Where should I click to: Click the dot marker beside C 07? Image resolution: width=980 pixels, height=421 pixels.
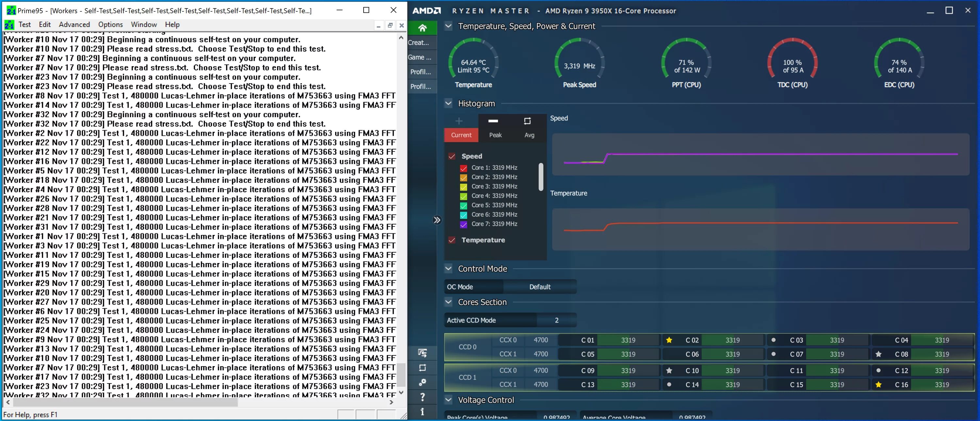tap(773, 354)
